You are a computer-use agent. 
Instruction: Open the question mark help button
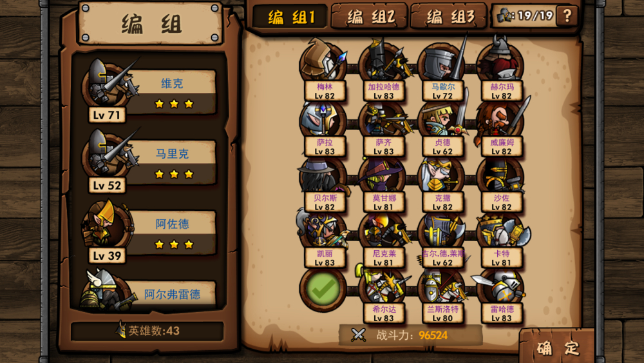click(x=567, y=16)
